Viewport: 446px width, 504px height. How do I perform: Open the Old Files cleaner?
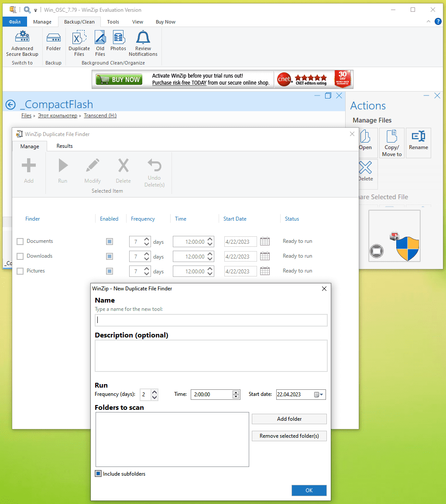[100, 44]
